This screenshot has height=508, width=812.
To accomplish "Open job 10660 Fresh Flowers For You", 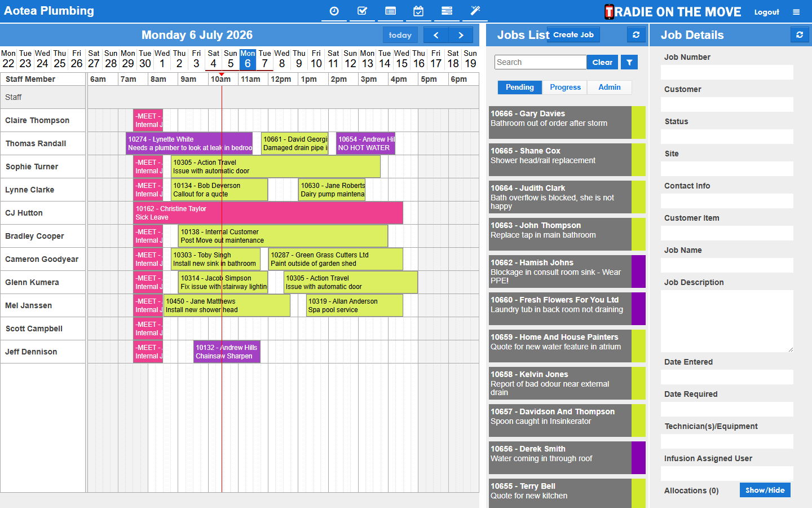I will pyautogui.click(x=560, y=309).
